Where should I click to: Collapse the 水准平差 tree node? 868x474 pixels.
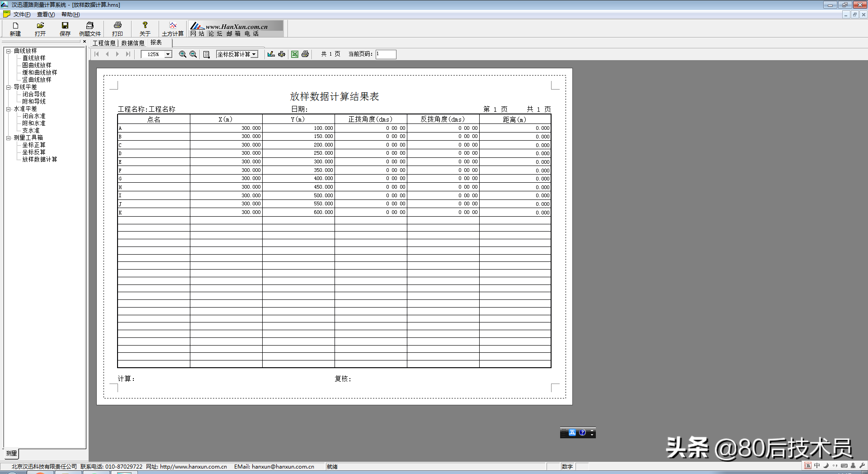click(8, 109)
